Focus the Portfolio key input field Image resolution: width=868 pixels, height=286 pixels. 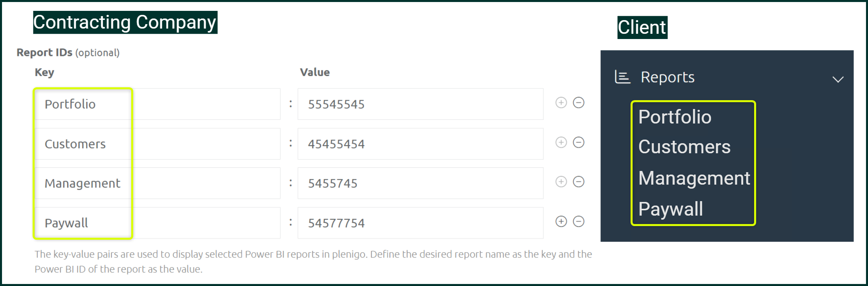coord(157,104)
